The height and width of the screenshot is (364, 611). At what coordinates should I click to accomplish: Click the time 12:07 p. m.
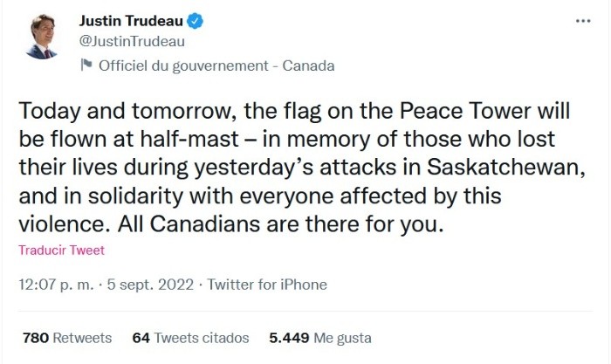(x=56, y=285)
